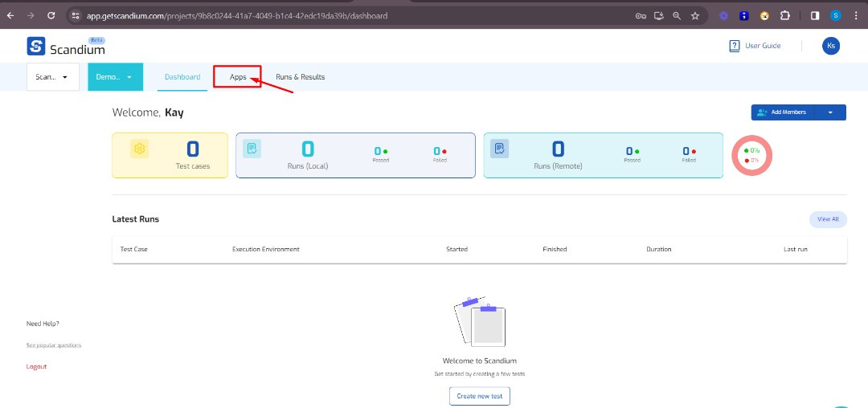Click the Latest Runs heading
Screen dimensions: 868x408
click(136, 219)
